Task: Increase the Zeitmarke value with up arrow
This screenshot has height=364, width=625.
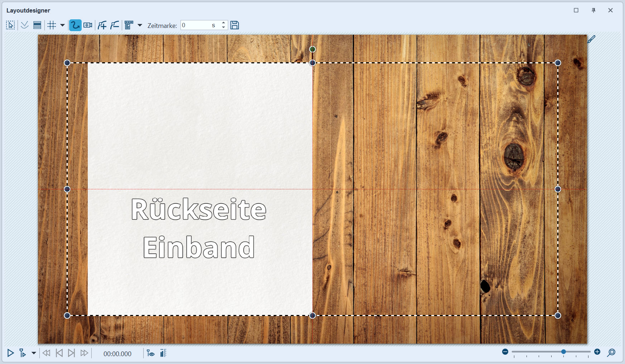Action: pyautogui.click(x=223, y=23)
